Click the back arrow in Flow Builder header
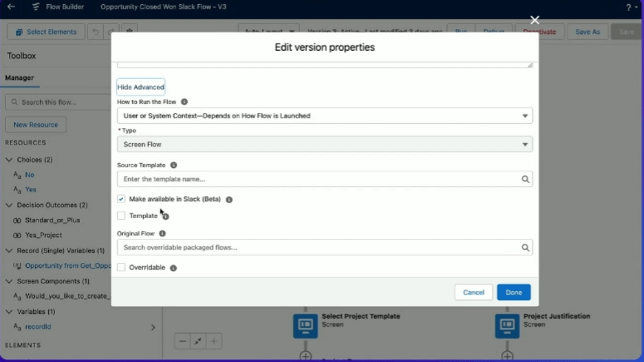Viewport: 644px width, 362px height. coord(11,7)
